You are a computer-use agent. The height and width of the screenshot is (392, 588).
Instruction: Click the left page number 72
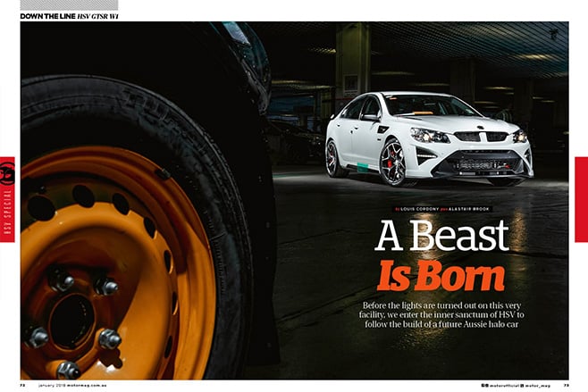22,385
